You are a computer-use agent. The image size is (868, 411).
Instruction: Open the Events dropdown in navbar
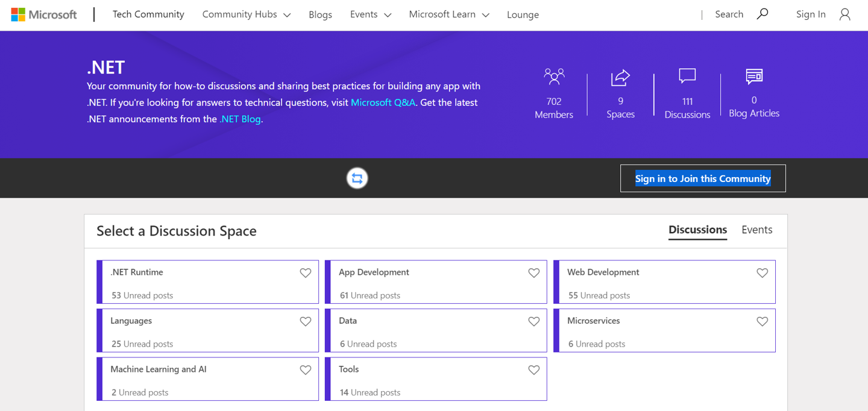370,14
